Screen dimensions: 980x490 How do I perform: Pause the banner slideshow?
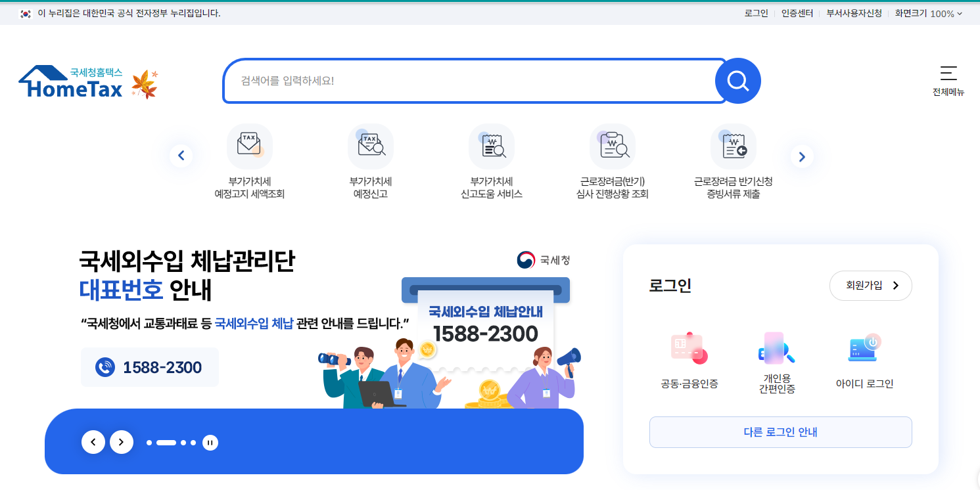tap(210, 443)
